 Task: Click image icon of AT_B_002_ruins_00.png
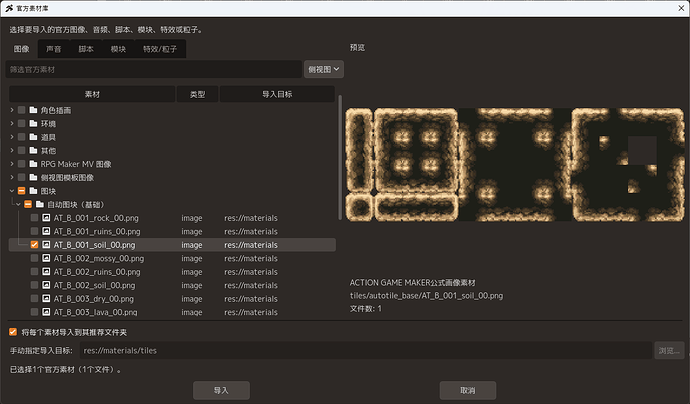coord(46,272)
